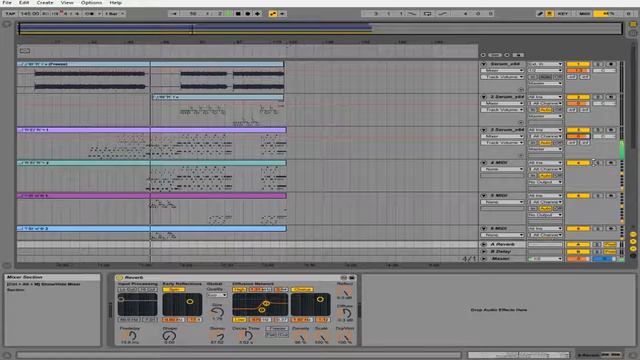Enable the Reverb Hi Cut filter
Viewport: 640px width, 360px height.
[148, 289]
